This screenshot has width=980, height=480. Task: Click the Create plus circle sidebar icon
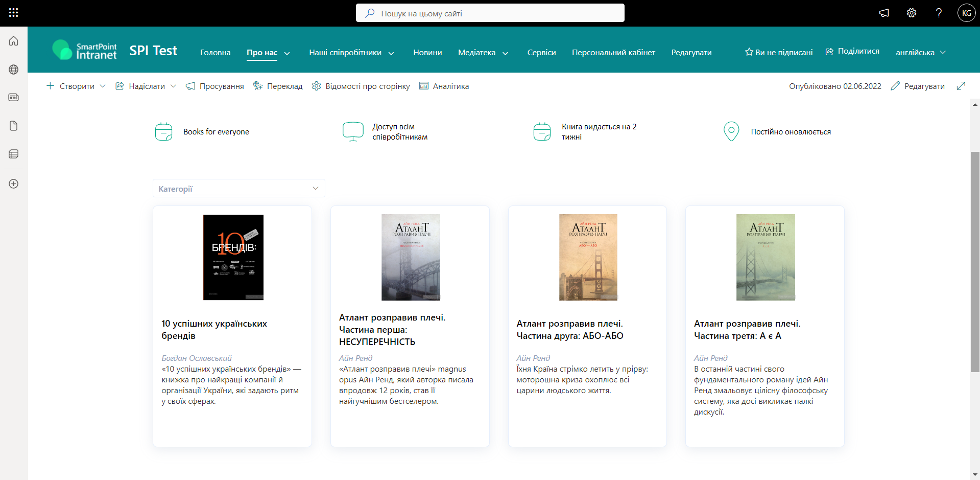tap(14, 184)
